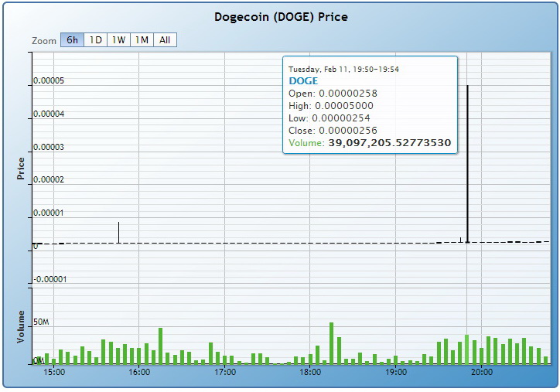Choose the 1M zoom range
560x392 pixels.
pyautogui.click(x=142, y=40)
